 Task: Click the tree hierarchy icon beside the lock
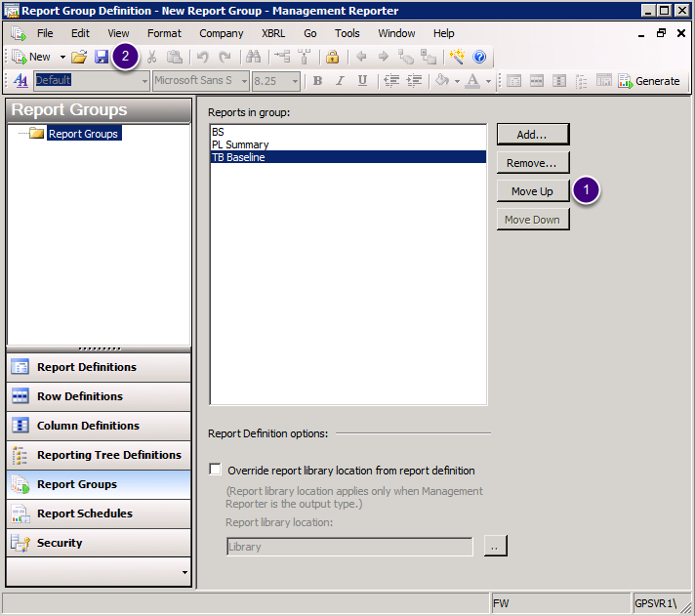305,57
